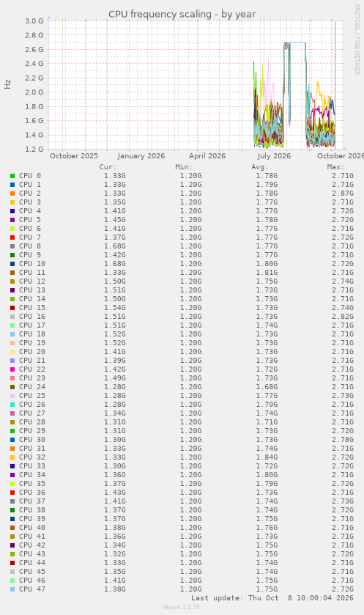This screenshot has height=615, width=364.
Task: Click CPU 30 max value 2.78G
Action: (343, 440)
